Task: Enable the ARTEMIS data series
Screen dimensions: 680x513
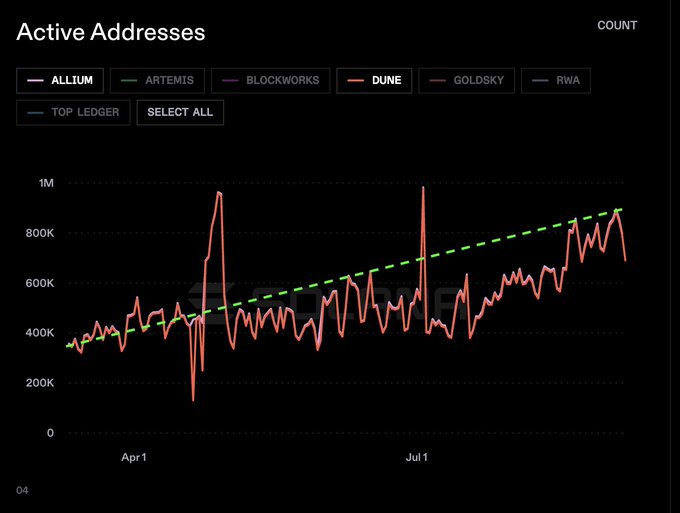Action: pyautogui.click(x=157, y=81)
